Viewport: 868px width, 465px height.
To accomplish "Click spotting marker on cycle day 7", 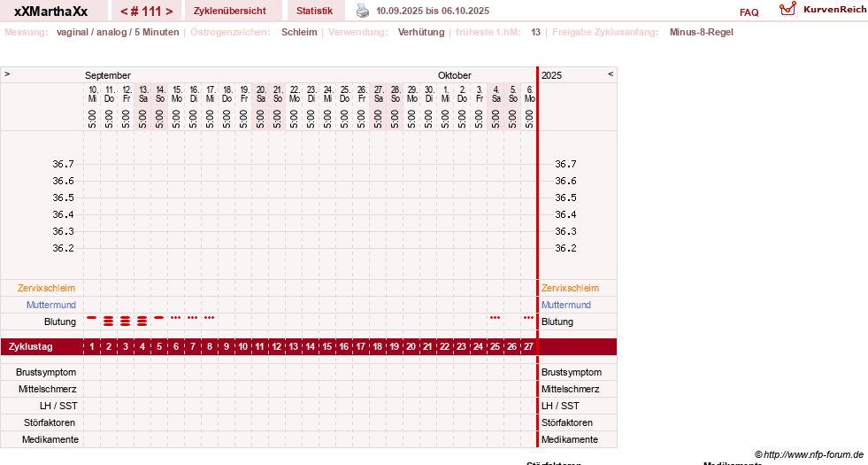I will [192, 318].
